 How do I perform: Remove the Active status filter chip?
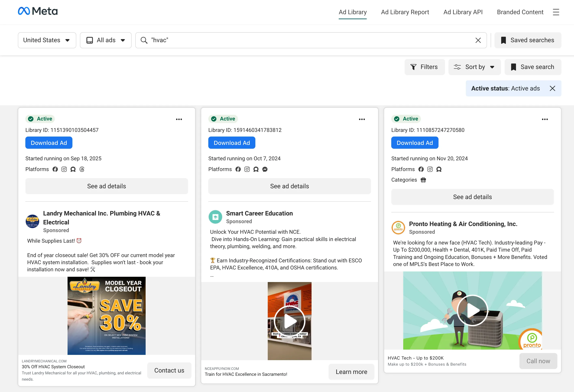tap(552, 88)
